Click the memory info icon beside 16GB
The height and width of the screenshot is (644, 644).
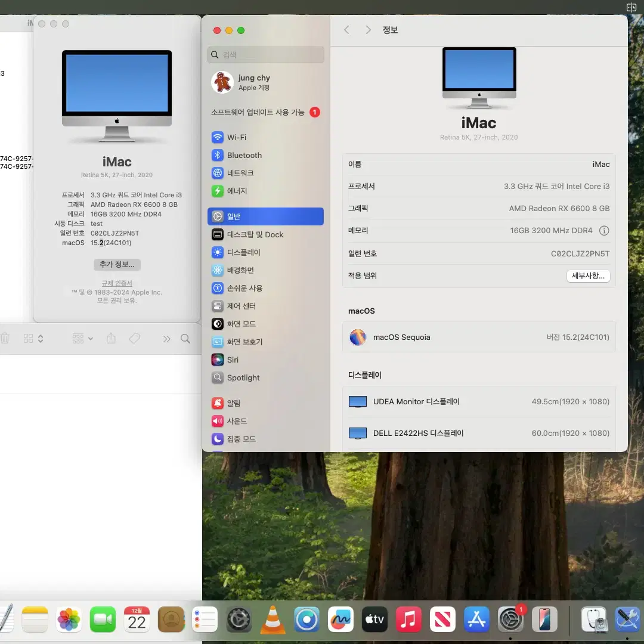[x=603, y=230]
